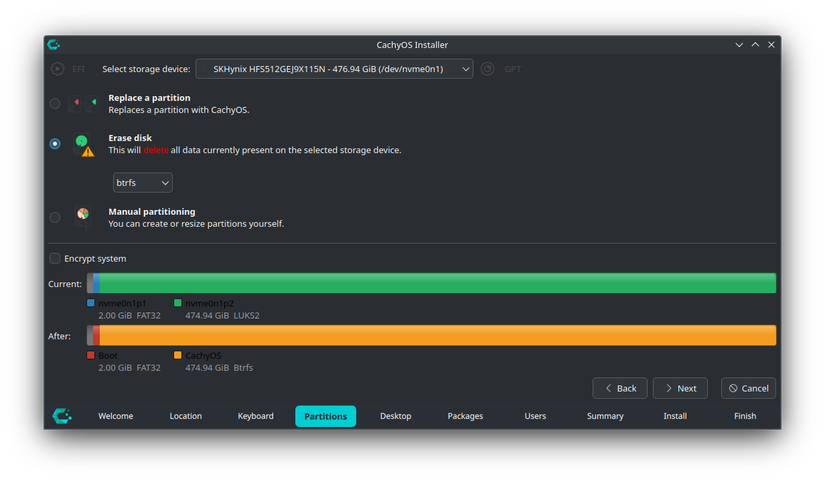The height and width of the screenshot is (481, 825).
Task: Click the Manual partitioning pie icon
Action: pyautogui.click(x=83, y=216)
